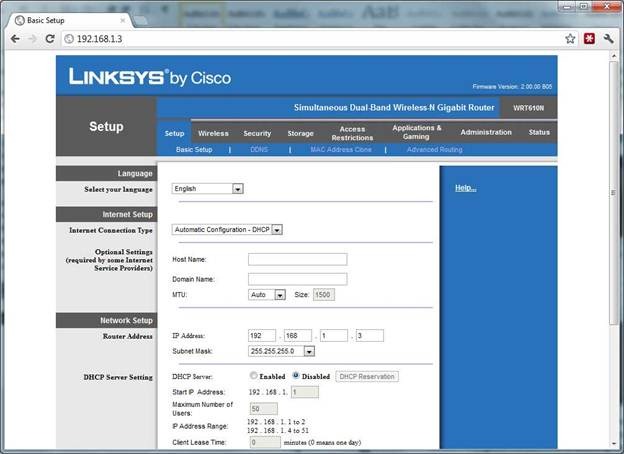The image size is (624, 454).
Task: Click the IP Address last octet 3
Action: (x=370, y=335)
